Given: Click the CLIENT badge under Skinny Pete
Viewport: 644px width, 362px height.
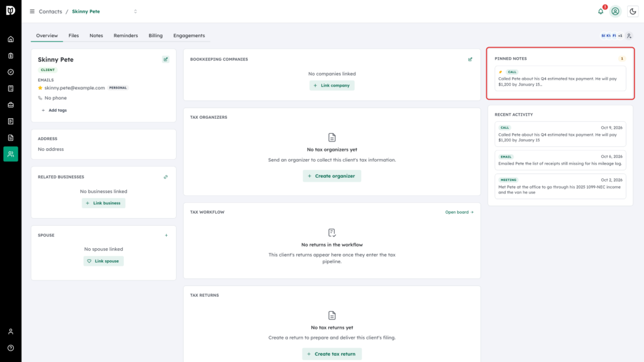Looking at the screenshot, I should coord(48,70).
